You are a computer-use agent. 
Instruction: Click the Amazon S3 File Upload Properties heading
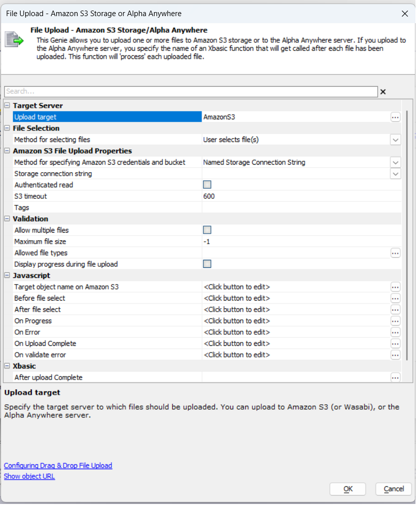point(73,151)
